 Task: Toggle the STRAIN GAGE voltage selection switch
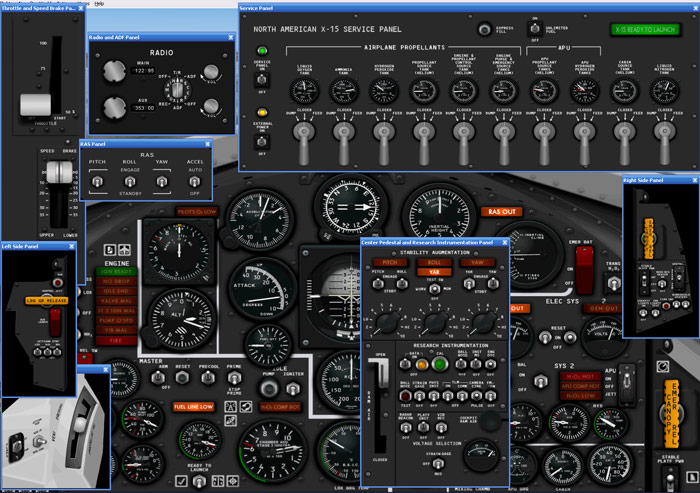click(438, 463)
